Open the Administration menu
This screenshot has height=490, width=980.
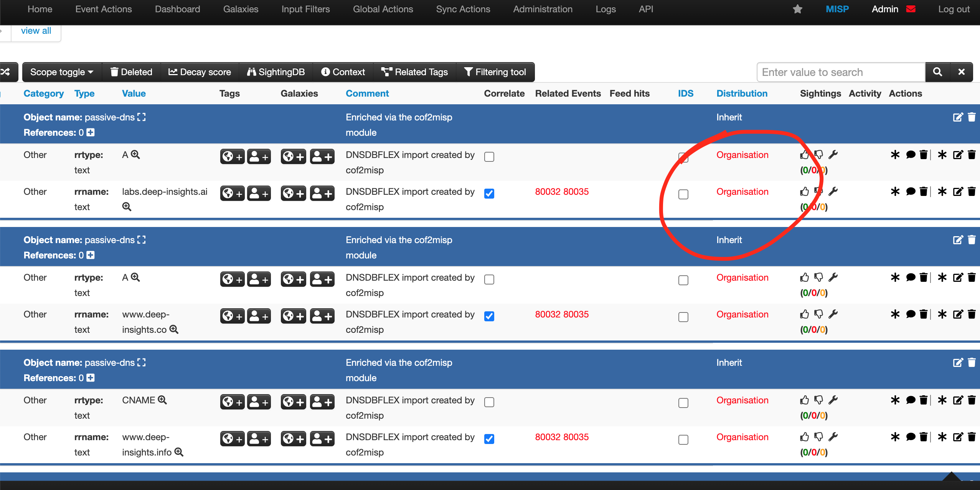543,9
